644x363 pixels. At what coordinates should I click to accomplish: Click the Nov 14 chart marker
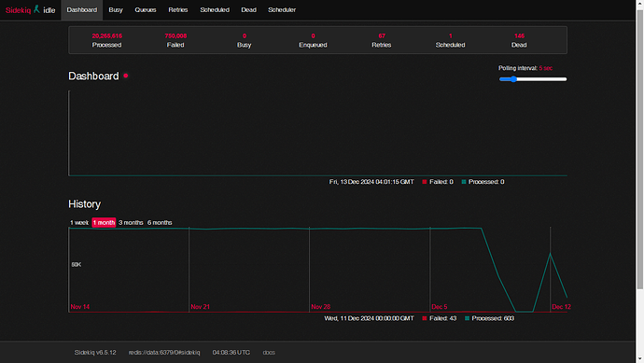pyautogui.click(x=79, y=307)
